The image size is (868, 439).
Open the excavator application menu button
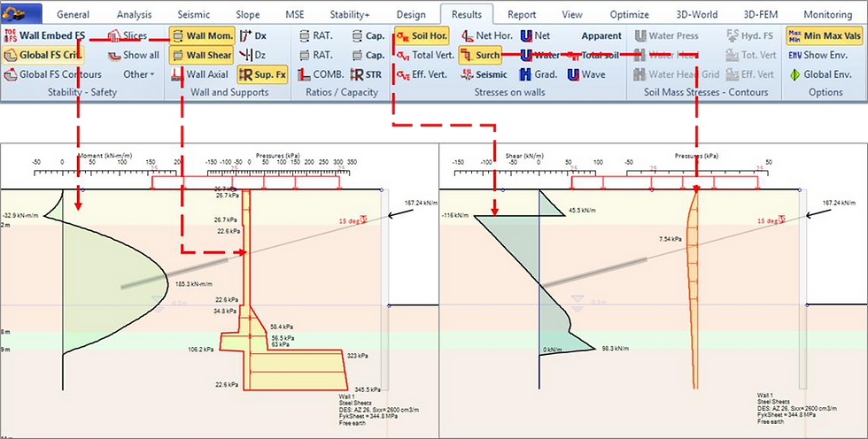point(21,13)
